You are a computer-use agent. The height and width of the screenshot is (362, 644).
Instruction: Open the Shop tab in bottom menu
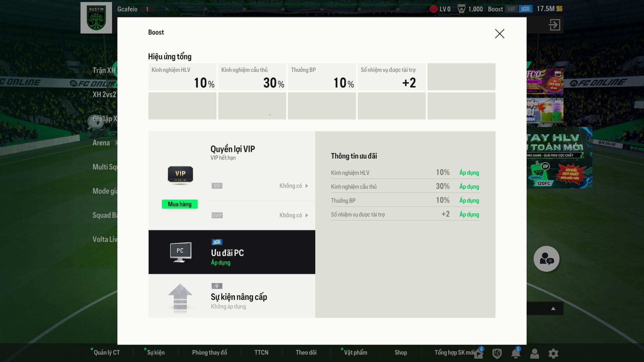coord(400,353)
